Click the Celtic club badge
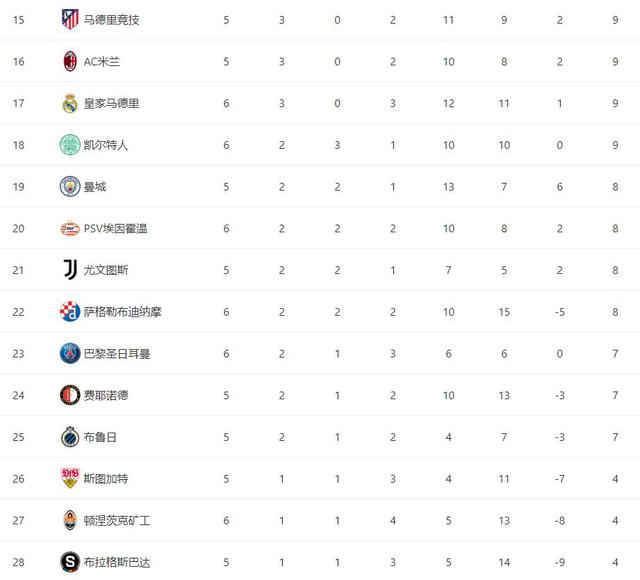This screenshot has width=640, height=580. [x=69, y=145]
